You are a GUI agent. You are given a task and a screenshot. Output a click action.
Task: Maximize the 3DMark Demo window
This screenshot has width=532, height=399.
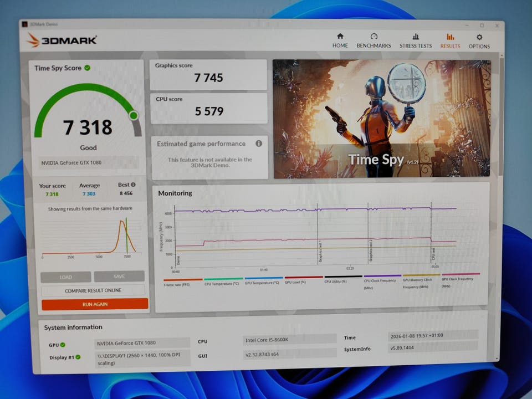482,25
